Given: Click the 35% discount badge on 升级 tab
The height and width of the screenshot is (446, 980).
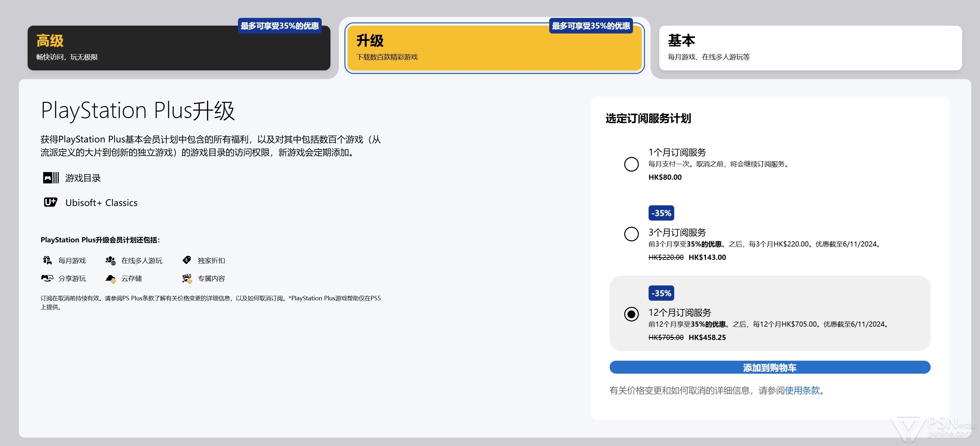Looking at the screenshot, I should [591, 26].
